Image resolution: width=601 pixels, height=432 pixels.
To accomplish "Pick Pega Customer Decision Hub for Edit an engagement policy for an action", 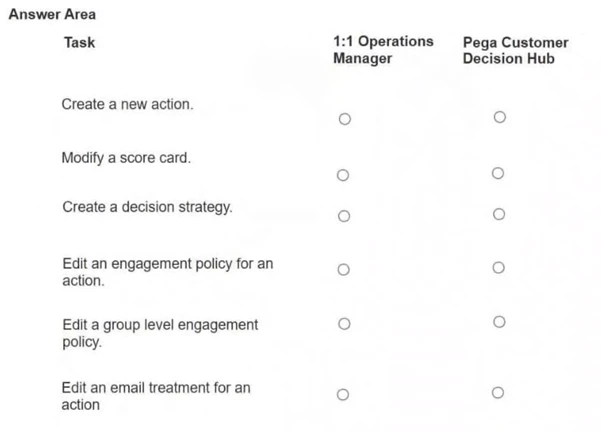I will tap(498, 268).
